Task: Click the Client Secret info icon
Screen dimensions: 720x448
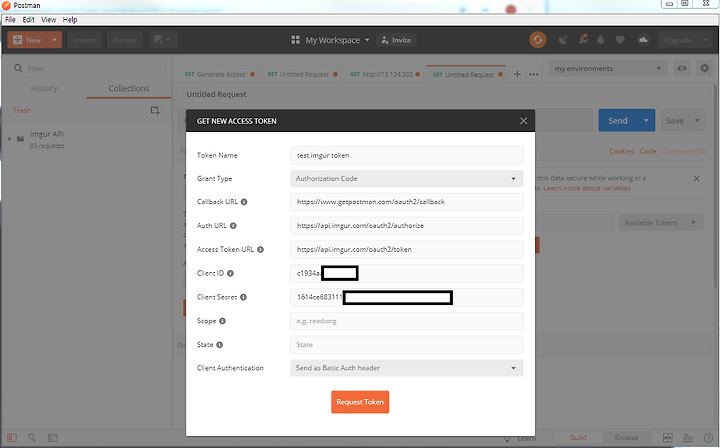Action: coord(243,297)
